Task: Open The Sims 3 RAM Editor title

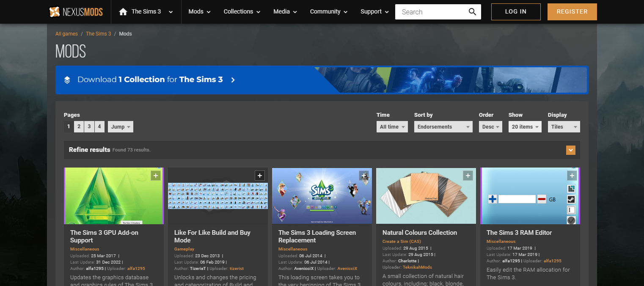Action: [x=519, y=233]
